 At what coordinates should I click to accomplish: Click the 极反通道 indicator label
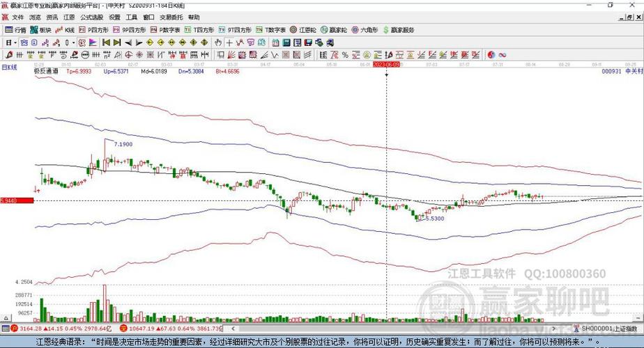pos(46,71)
